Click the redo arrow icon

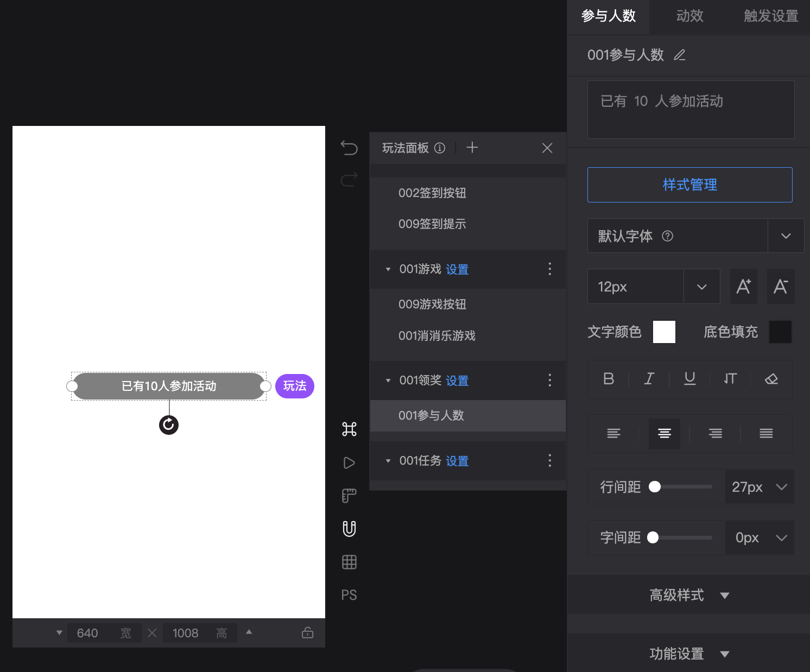349,179
